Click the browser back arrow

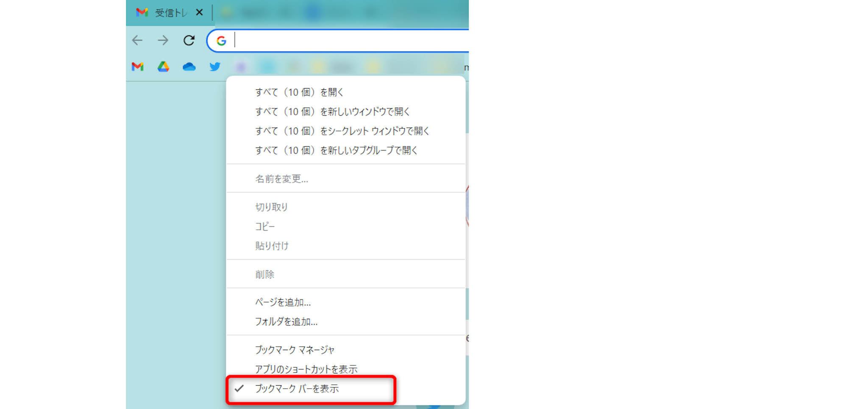click(137, 41)
